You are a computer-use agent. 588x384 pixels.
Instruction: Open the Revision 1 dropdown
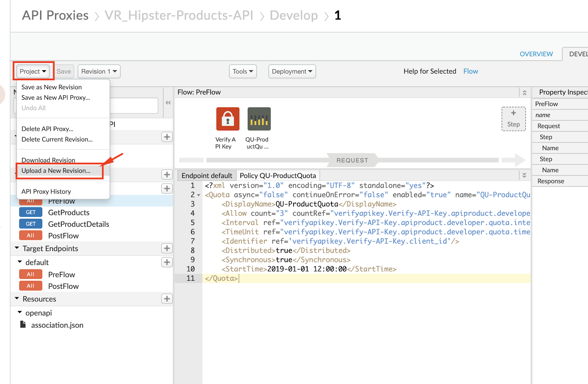tap(99, 71)
